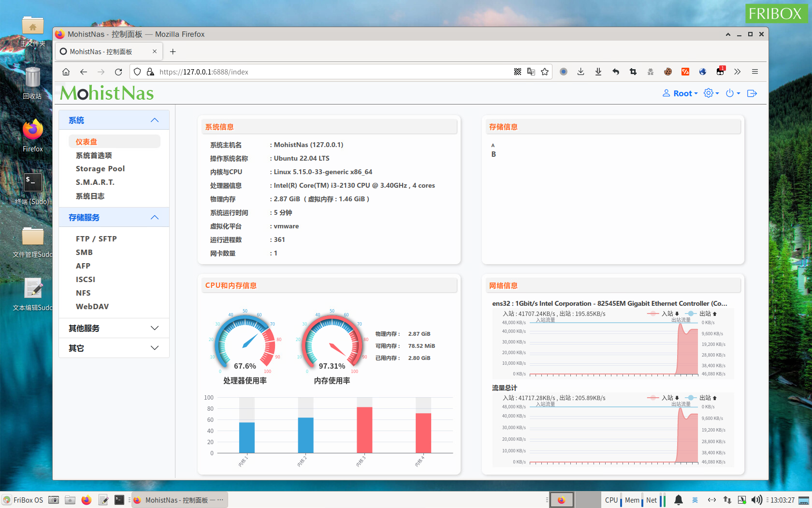Click the 内核 1 usage bar
This screenshot has height=508, width=812.
point(247,437)
